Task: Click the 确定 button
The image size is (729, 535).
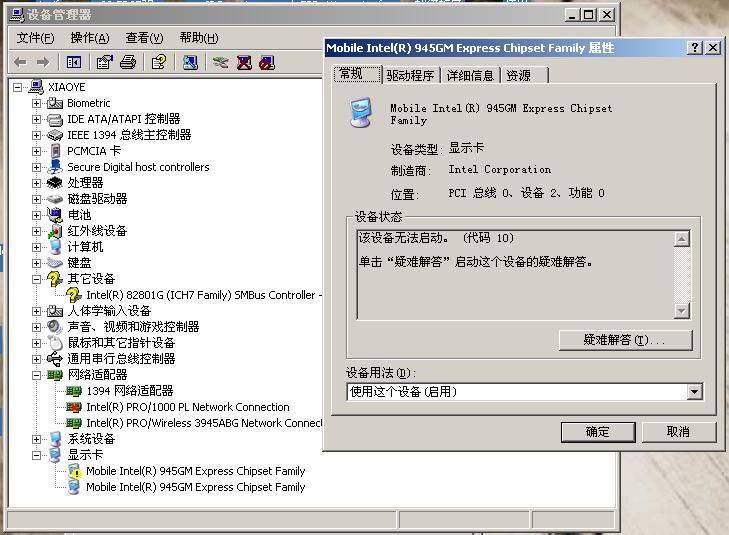Action: 598,432
